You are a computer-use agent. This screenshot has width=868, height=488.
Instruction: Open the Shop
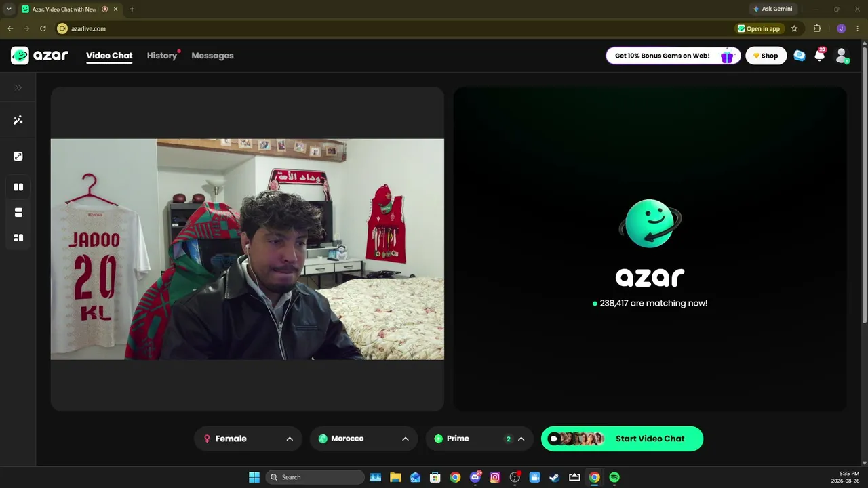tap(766, 56)
